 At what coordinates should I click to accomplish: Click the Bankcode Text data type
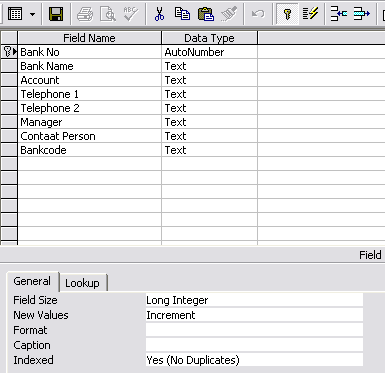coord(209,150)
